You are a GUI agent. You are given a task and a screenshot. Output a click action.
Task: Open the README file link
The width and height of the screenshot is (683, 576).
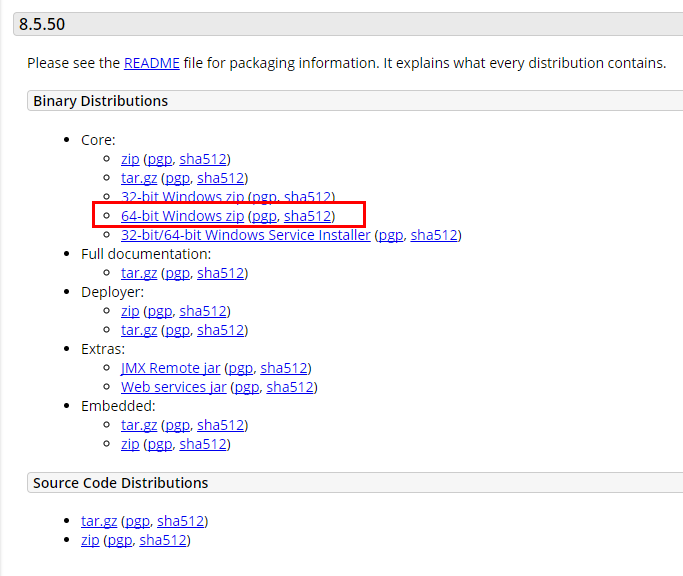click(152, 63)
